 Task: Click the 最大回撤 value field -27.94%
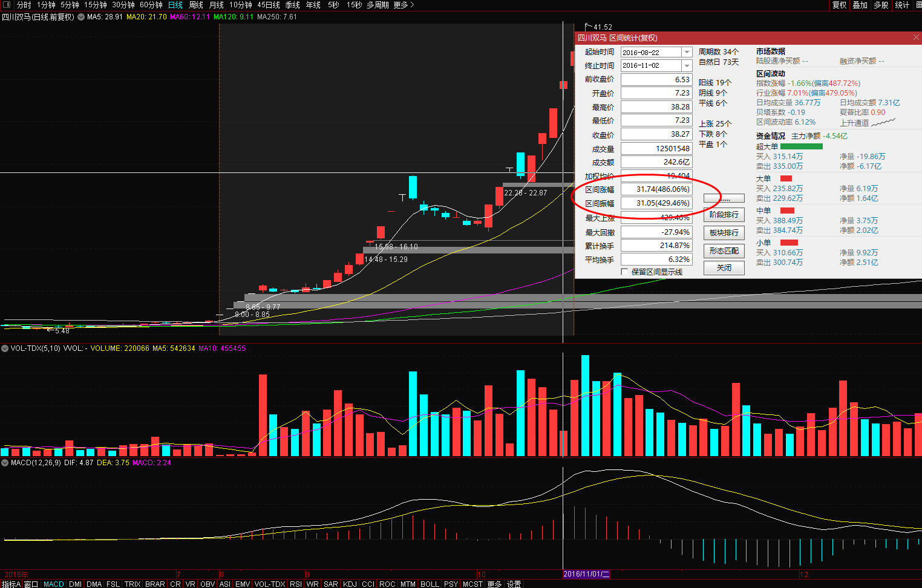[x=656, y=232]
